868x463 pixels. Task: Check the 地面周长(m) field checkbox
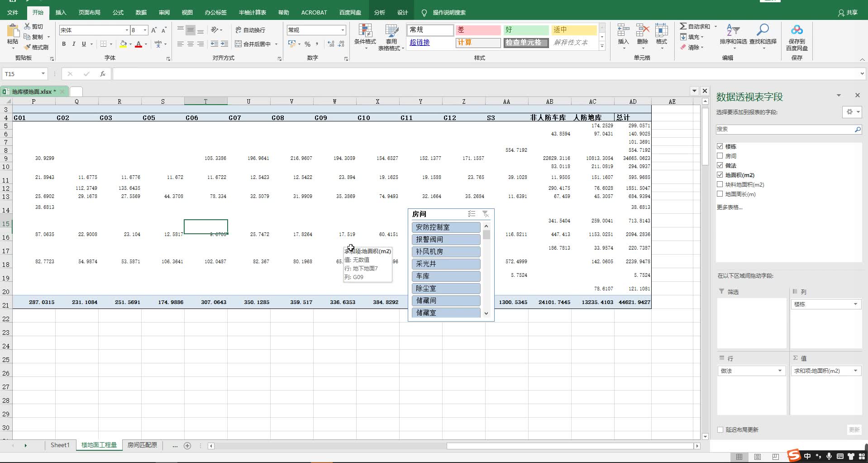pos(720,194)
